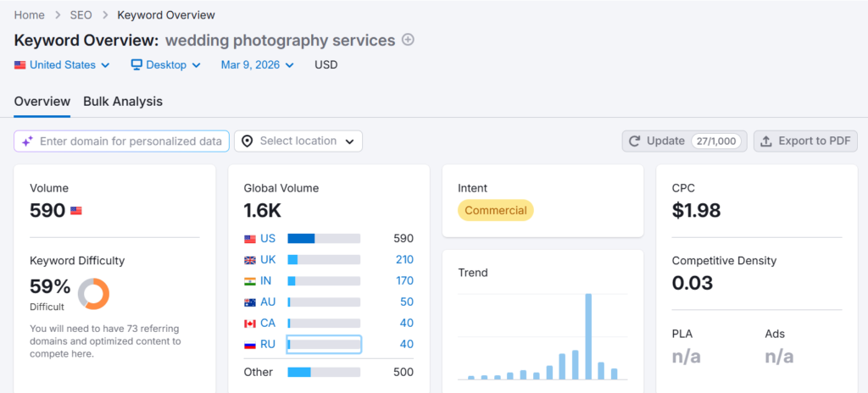Click the plus icon next to keyword title
This screenshot has width=868, height=393.
(409, 40)
